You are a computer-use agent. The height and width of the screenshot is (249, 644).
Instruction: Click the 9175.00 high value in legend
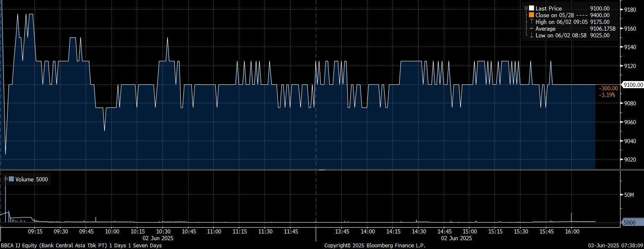(599, 22)
